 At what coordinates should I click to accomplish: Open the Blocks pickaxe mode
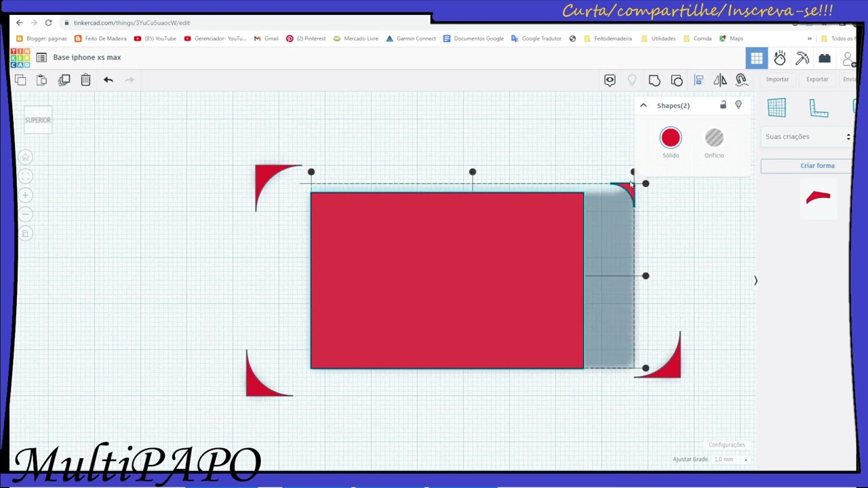802,59
